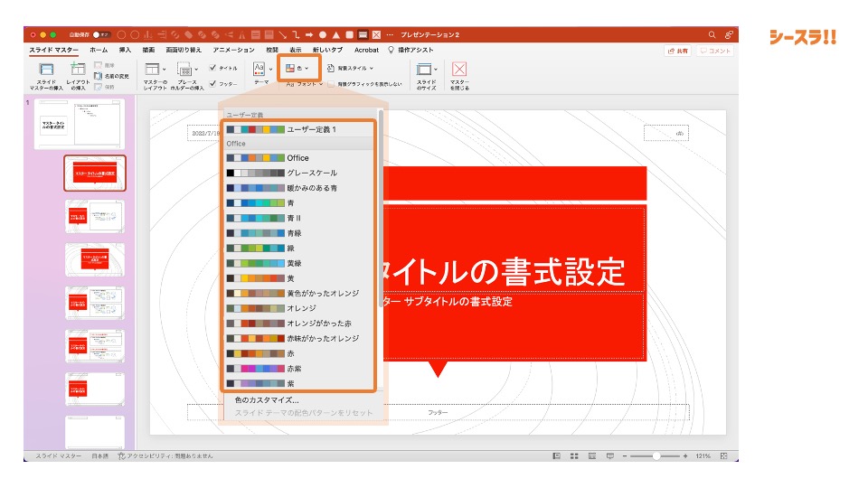Click the elbow connector icon in title bar

296,34
